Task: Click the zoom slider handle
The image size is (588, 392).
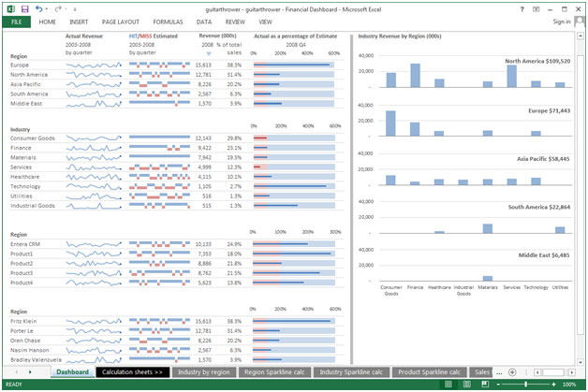Action: pos(526,385)
